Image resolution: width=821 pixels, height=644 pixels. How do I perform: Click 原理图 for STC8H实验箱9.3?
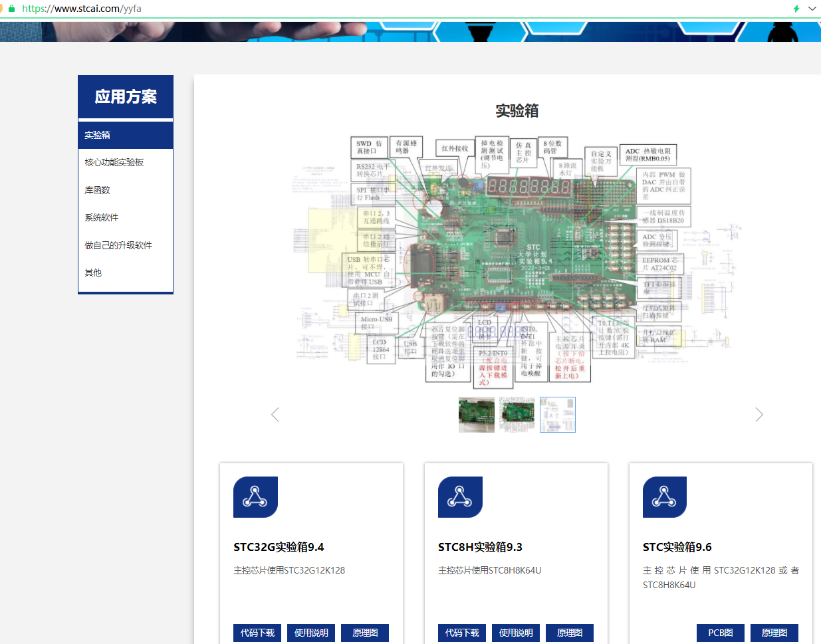coord(570,633)
